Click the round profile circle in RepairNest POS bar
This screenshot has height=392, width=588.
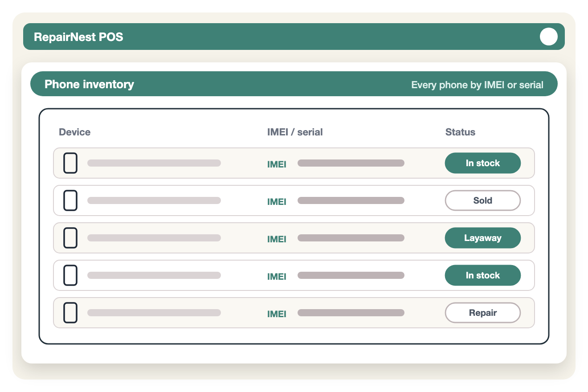[x=549, y=37]
